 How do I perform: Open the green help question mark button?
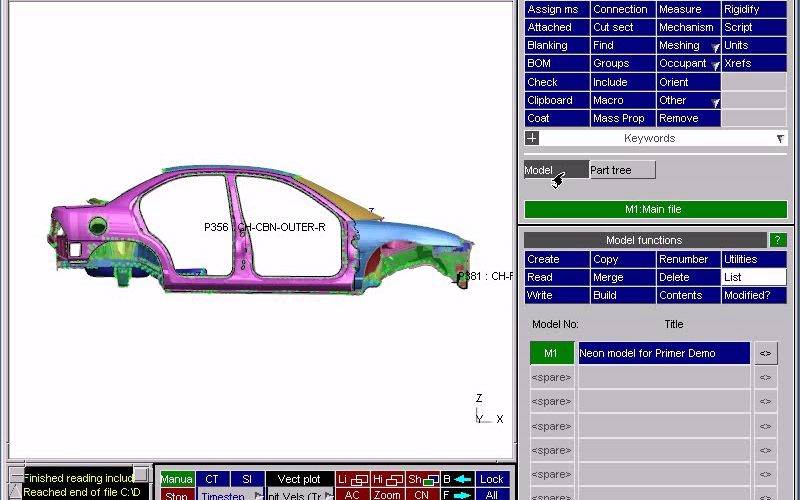[x=778, y=240]
